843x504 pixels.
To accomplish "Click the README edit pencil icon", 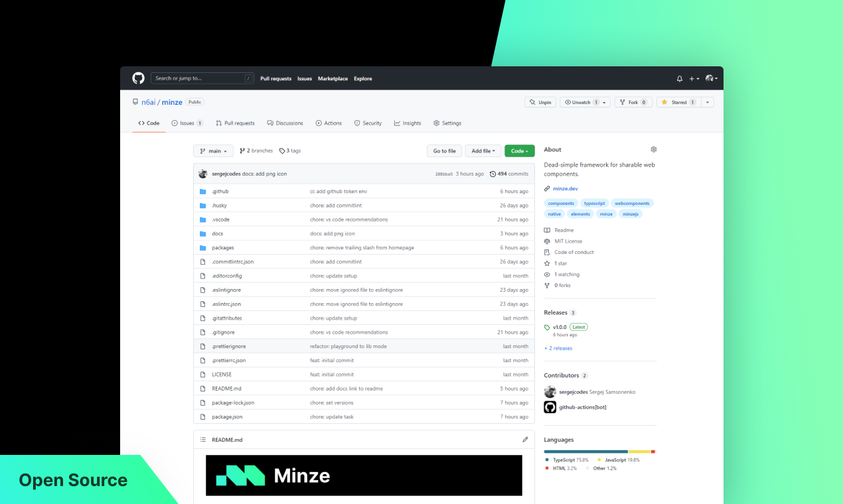I will (525, 440).
